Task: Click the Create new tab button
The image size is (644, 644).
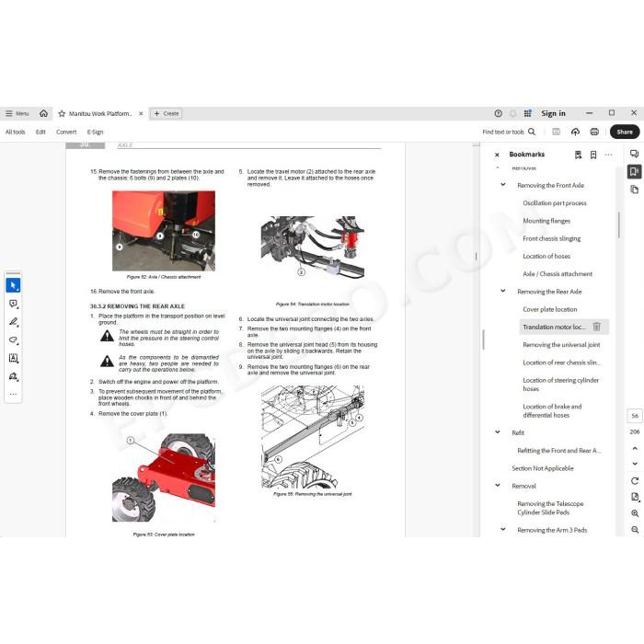Action: point(167,113)
